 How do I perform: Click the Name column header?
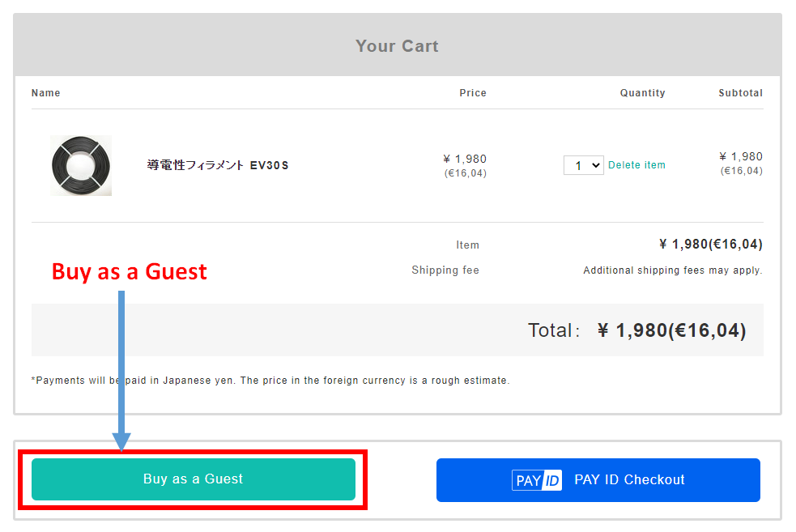click(x=45, y=93)
